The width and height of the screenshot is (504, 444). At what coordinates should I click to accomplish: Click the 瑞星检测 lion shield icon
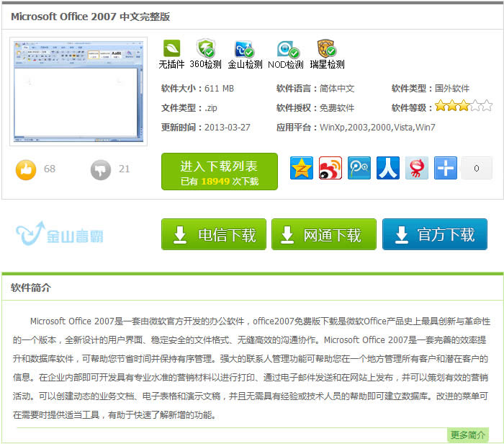click(326, 48)
